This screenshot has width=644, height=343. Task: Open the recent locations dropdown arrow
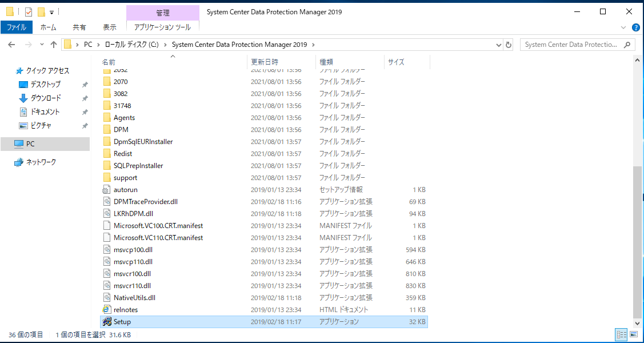coord(42,45)
